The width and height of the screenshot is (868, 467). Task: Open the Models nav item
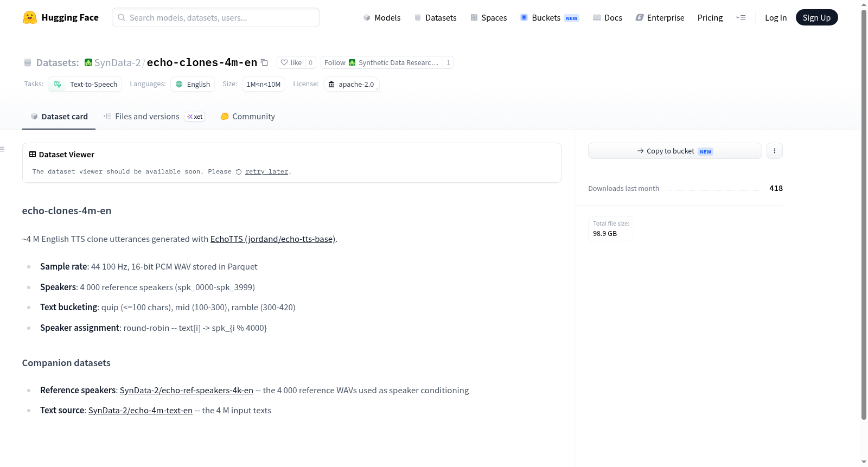click(382, 18)
